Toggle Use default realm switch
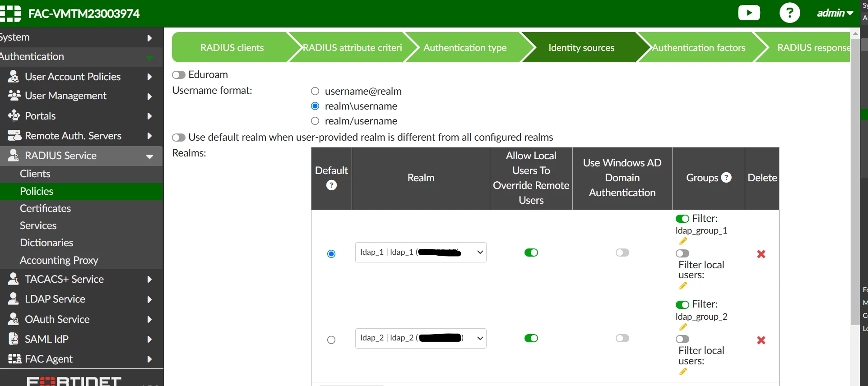 coord(179,138)
